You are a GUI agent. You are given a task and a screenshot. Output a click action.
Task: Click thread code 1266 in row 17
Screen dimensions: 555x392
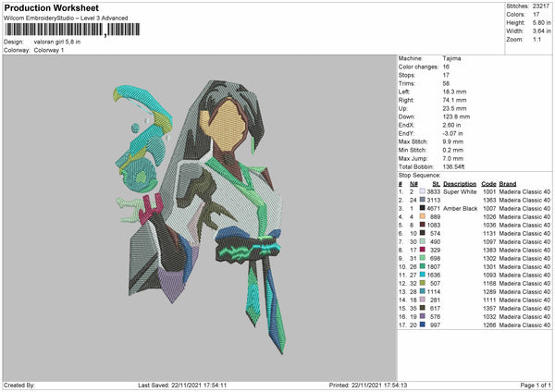point(489,325)
